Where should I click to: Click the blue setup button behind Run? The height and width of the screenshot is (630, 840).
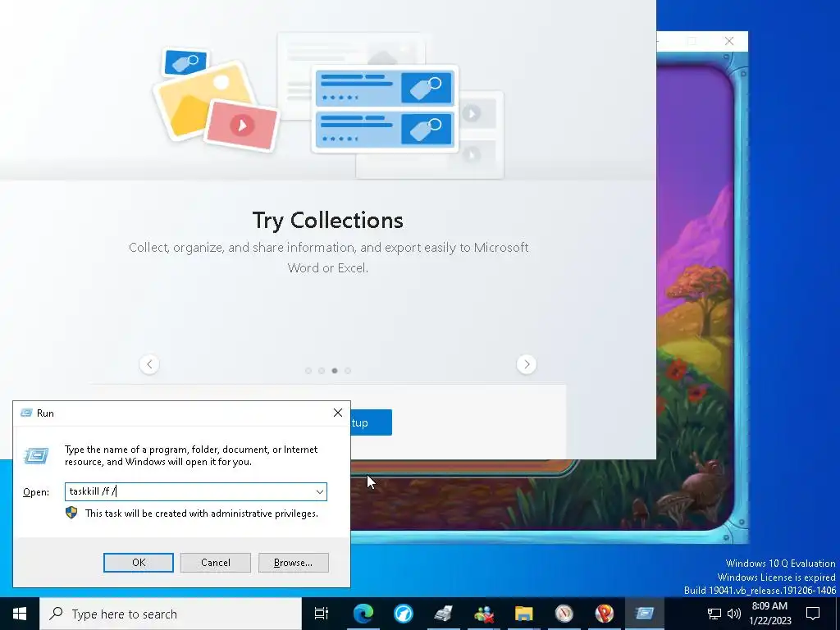pos(372,422)
